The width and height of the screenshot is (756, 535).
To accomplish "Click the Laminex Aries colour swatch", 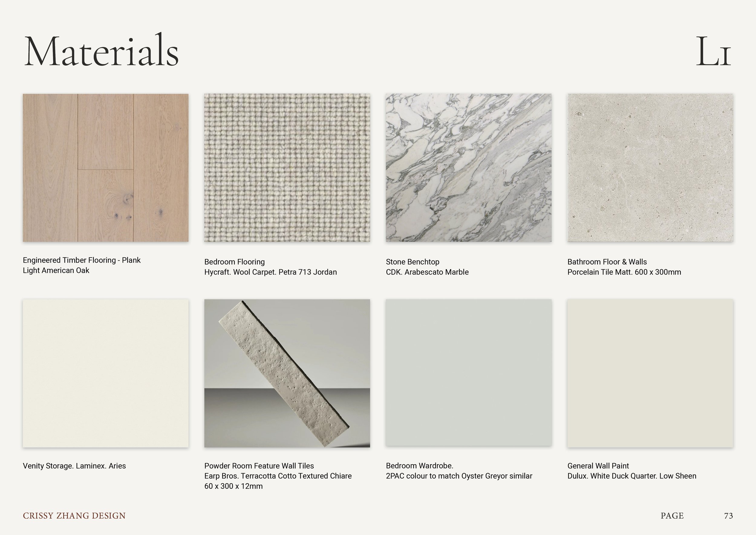I will [105, 373].
